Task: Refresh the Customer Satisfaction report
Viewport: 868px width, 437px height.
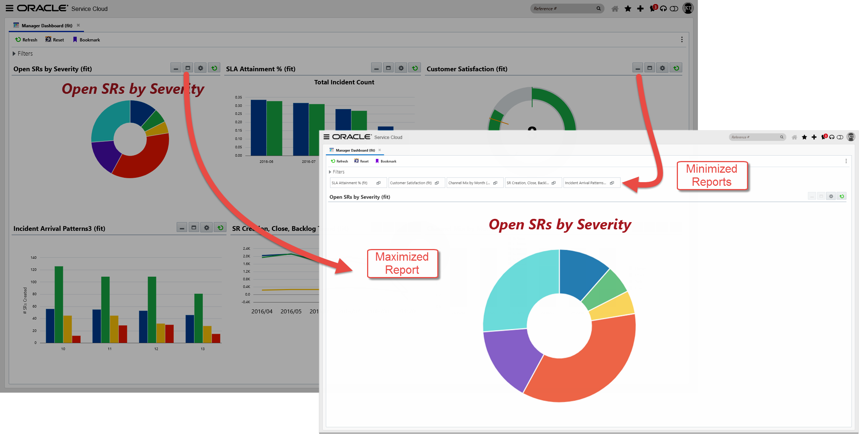Action: pyautogui.click(x=675, y=68)
